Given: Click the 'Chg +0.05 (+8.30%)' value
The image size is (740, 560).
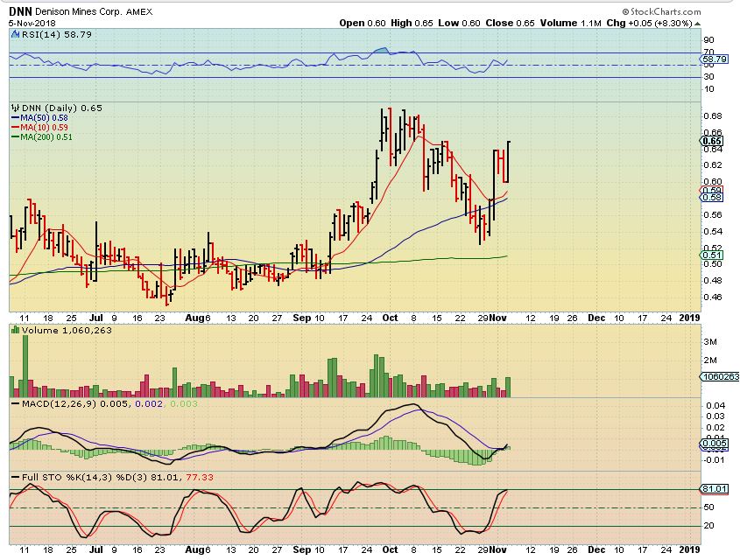Looking at the screenshot, I should 650,23.
